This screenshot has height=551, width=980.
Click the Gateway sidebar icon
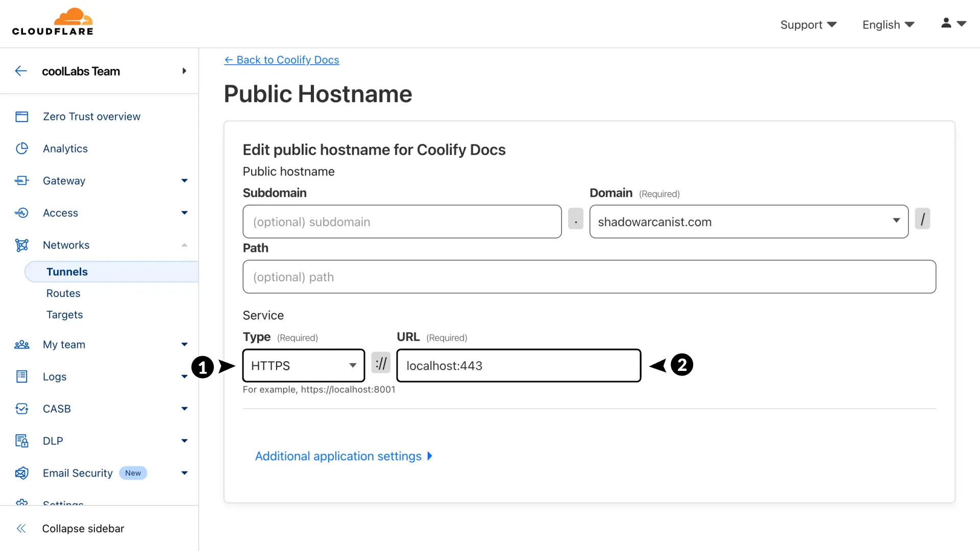click(21, 181)
